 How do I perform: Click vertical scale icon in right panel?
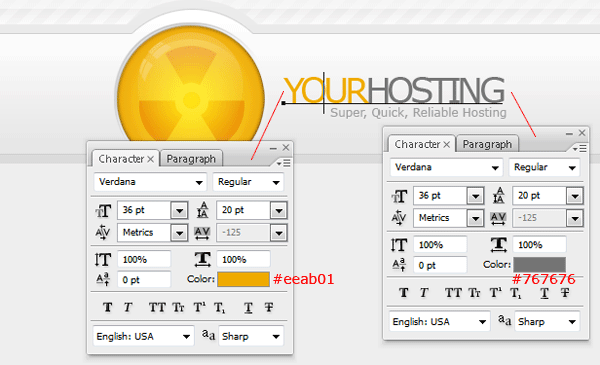(x=399, y=245)
